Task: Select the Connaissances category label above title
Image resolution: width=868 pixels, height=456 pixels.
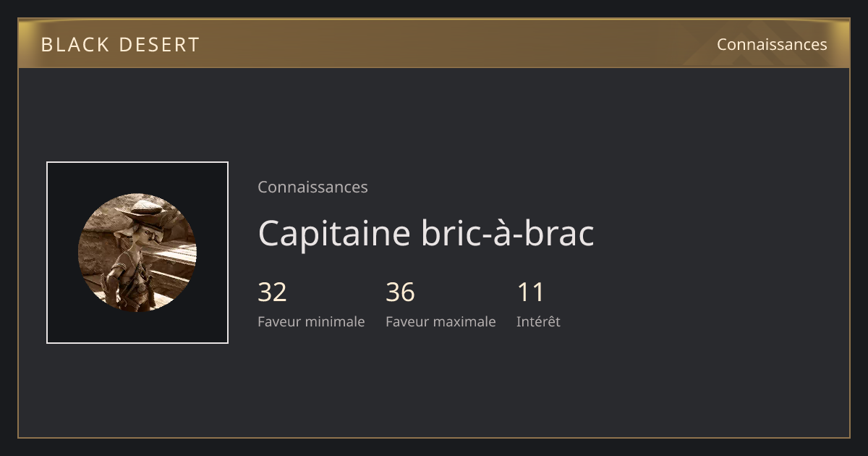Action: click(312, 187)
